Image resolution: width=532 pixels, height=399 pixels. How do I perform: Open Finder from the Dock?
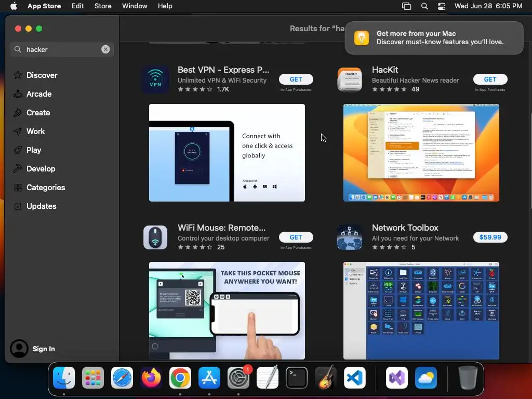[x=64, y=378]
